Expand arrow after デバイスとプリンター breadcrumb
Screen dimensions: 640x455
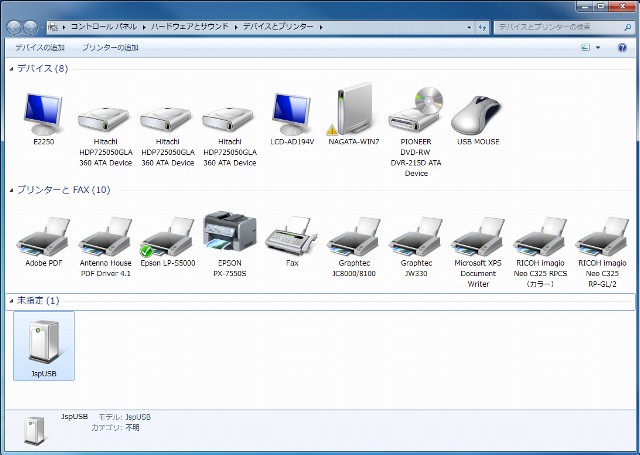pos(321,27)
